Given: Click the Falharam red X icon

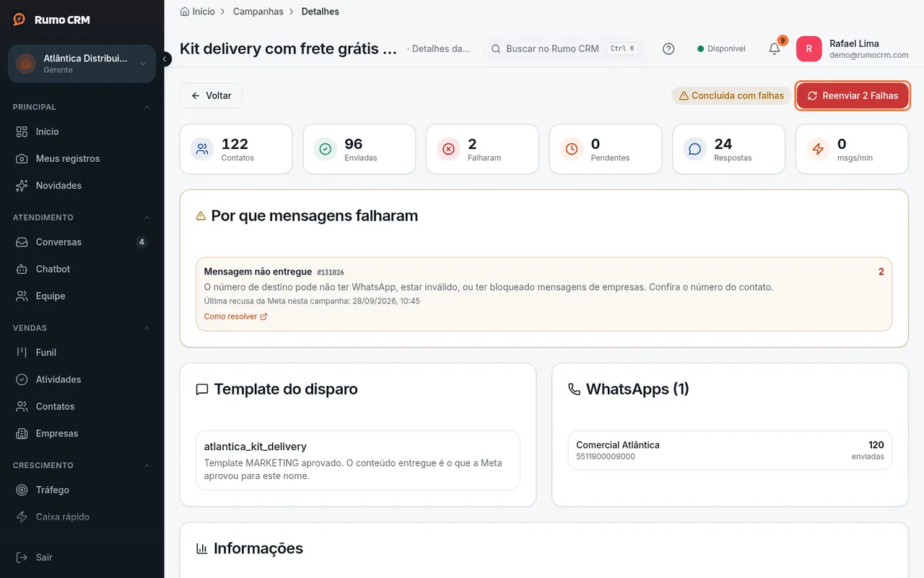Looking at the screenshot, I should click(x=448, y=149).
